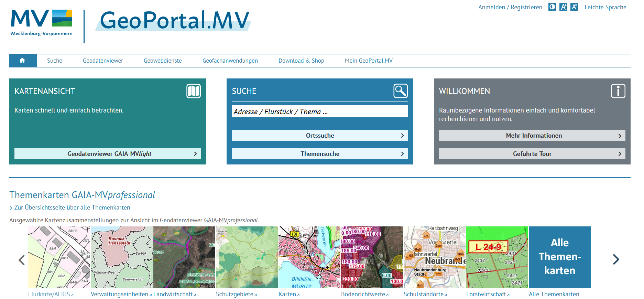Click the Alle Themenkarten text link
Image resolution: width=644 pixels, height=299 pixels.
click(x=554, y=294)
